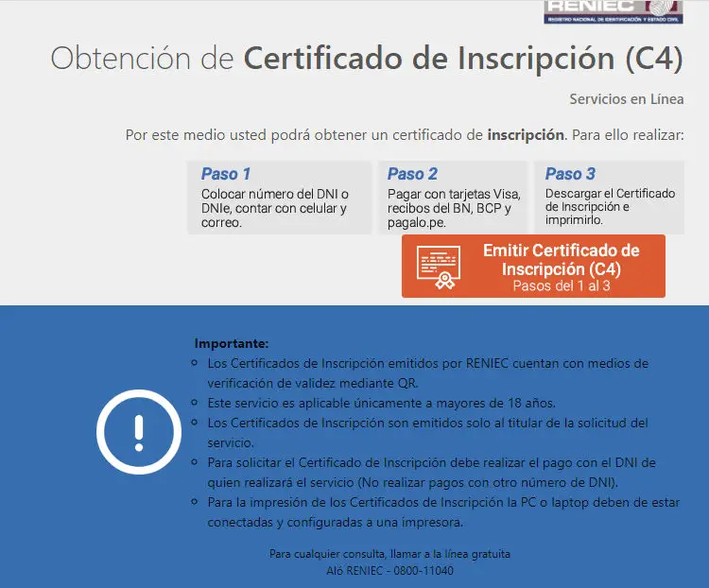The height and width of the screenshot is (588, 709).
Task: Click the bullet about mayores de 18 años
Action: (381, 403)
